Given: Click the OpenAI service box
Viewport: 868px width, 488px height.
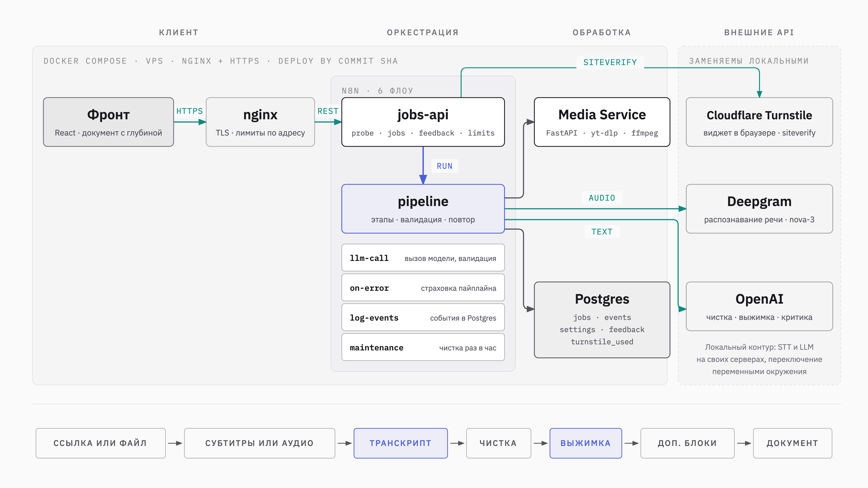Looking at the screenshot, I should pos(759,306).
